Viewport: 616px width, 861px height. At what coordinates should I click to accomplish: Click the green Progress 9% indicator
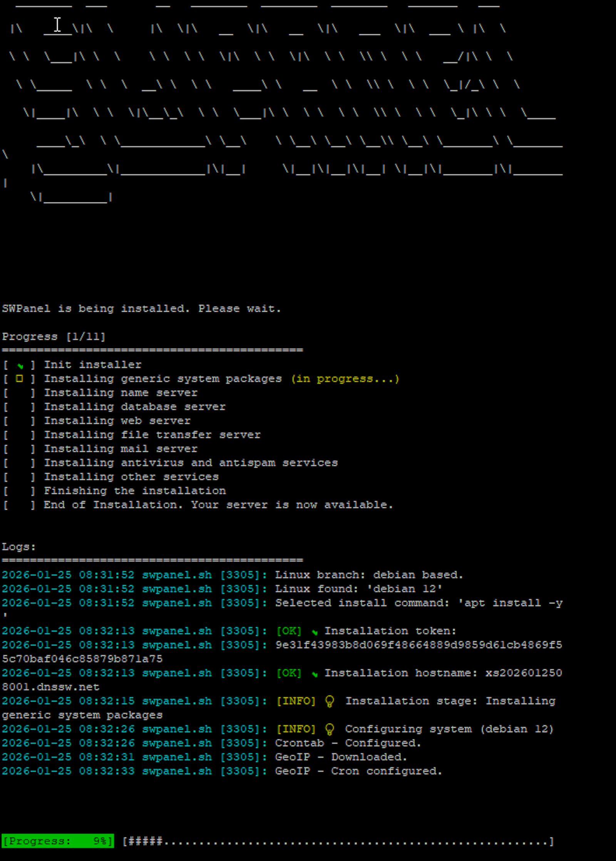click(58, 841)
